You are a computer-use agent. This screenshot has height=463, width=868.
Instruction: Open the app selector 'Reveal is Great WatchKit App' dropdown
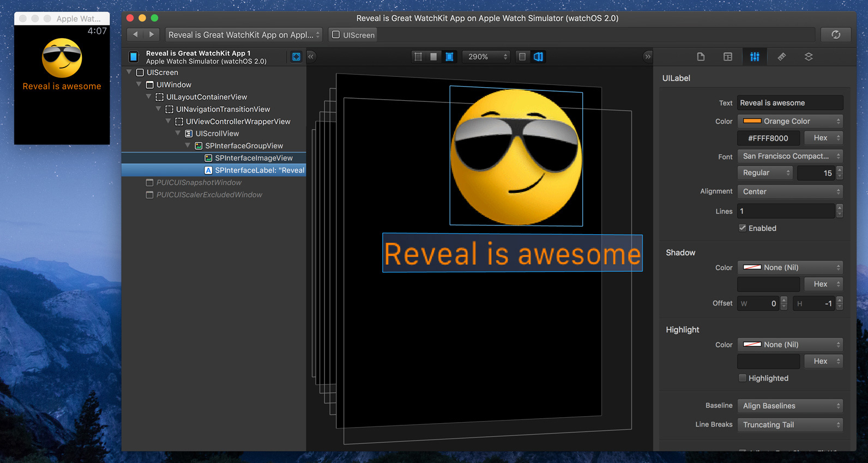click(x=244, y=35)
